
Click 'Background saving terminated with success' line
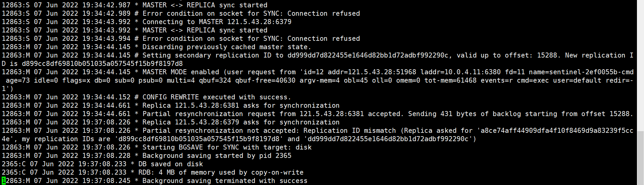pos(225,181)
